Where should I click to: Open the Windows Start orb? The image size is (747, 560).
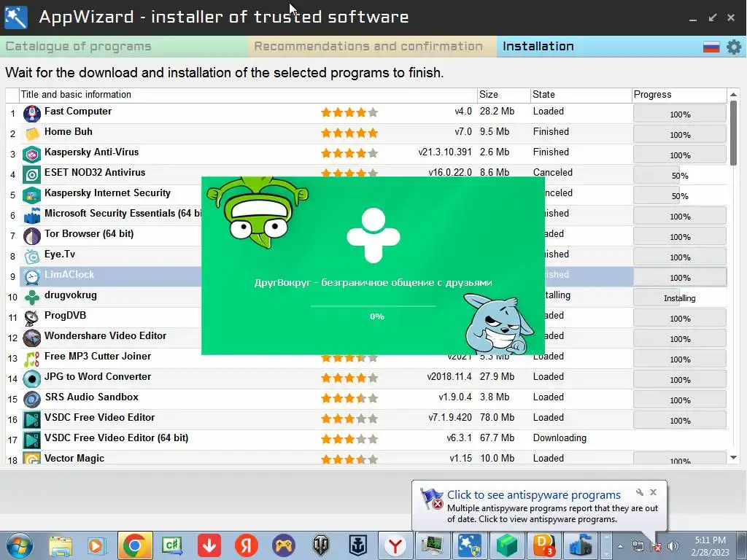(x=19, y=545)
